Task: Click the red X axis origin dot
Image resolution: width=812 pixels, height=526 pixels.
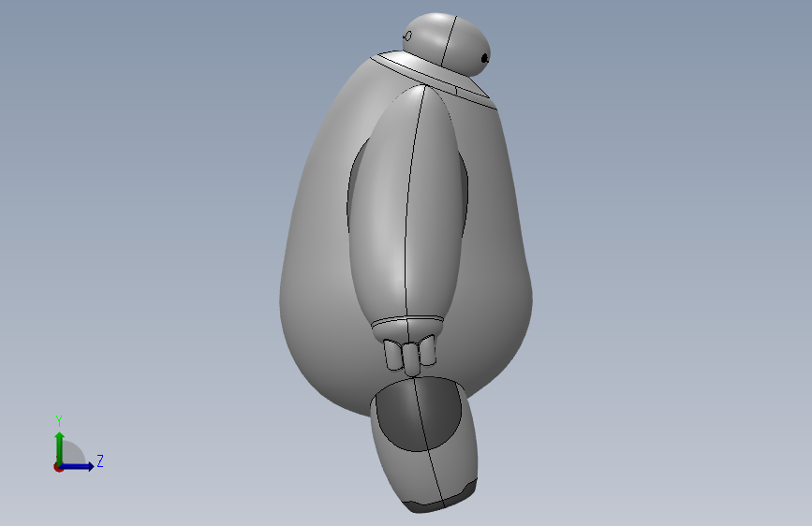Action: [58, 467]
